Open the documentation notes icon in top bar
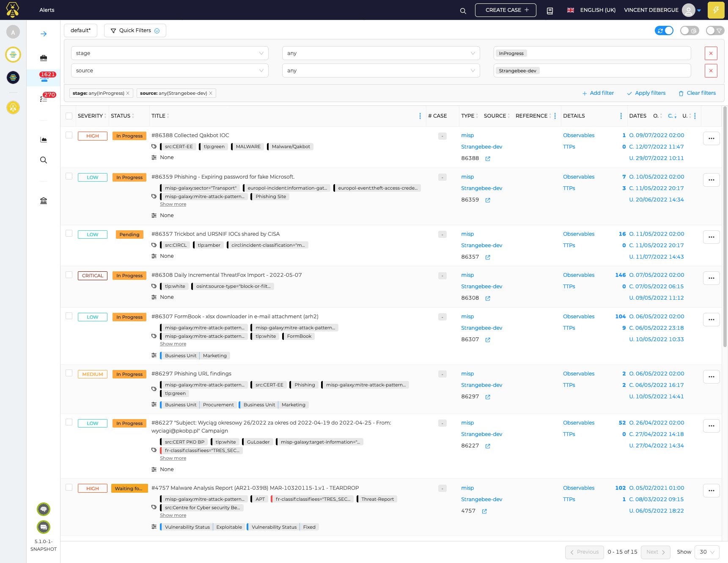The height and width of the screenshot is (563, 728). click(550, 11)
